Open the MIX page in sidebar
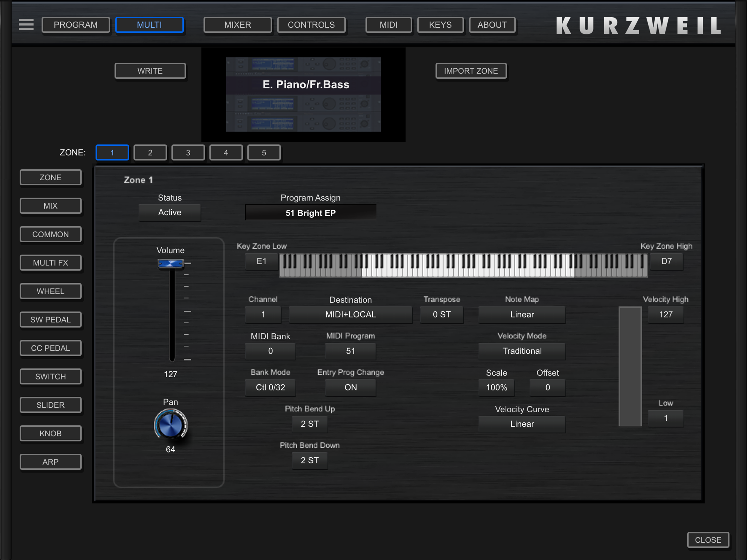Viewport: 747px width, 560px height. click(x=51, y=206)
